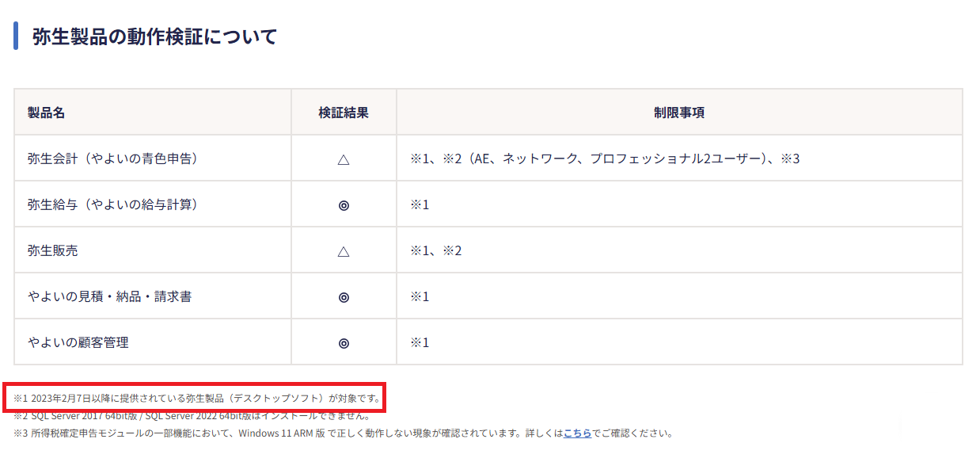Click the ※3 Windows 11 ARM footnote text

click(x=343, y=433)
